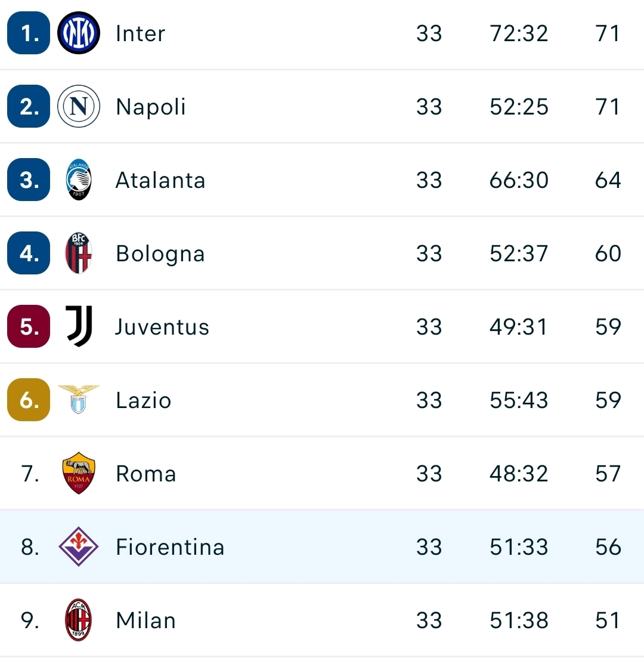
Task: Click the Juventus logo
Action: coord(78,326)
